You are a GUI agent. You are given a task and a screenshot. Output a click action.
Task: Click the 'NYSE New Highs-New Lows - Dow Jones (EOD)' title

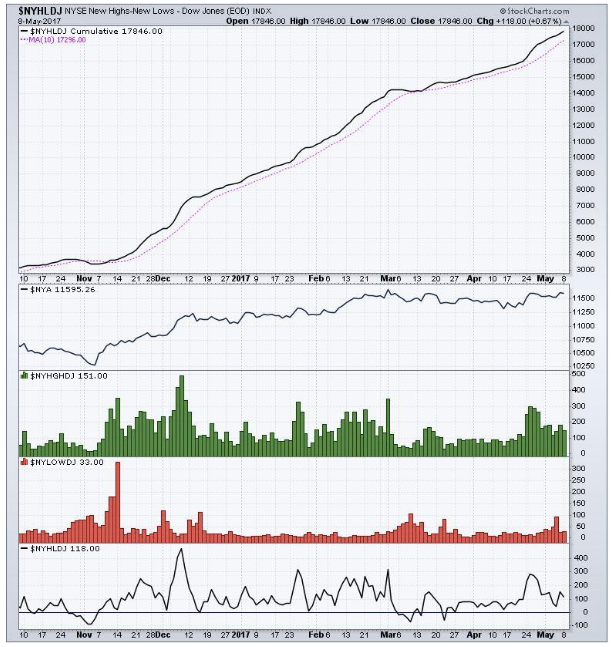pyautogui.click(x=157, y=11)
